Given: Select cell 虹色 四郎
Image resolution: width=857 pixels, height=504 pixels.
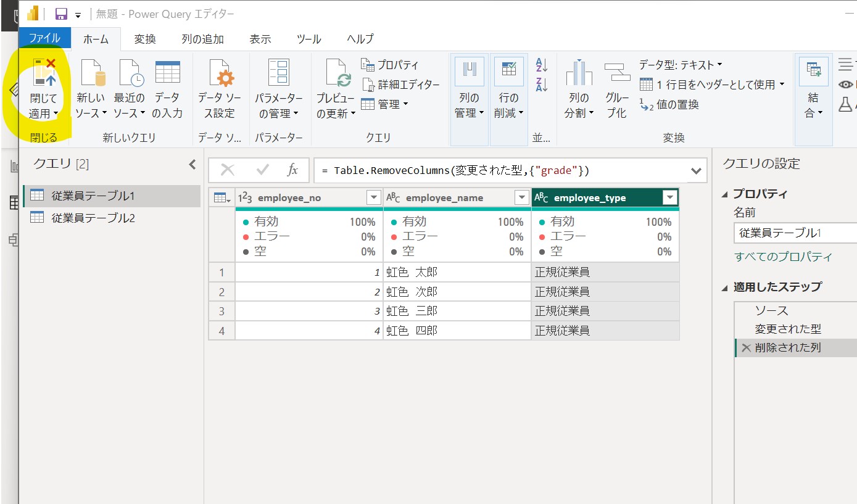Looking at the screenshot, I should click(457, 331).
